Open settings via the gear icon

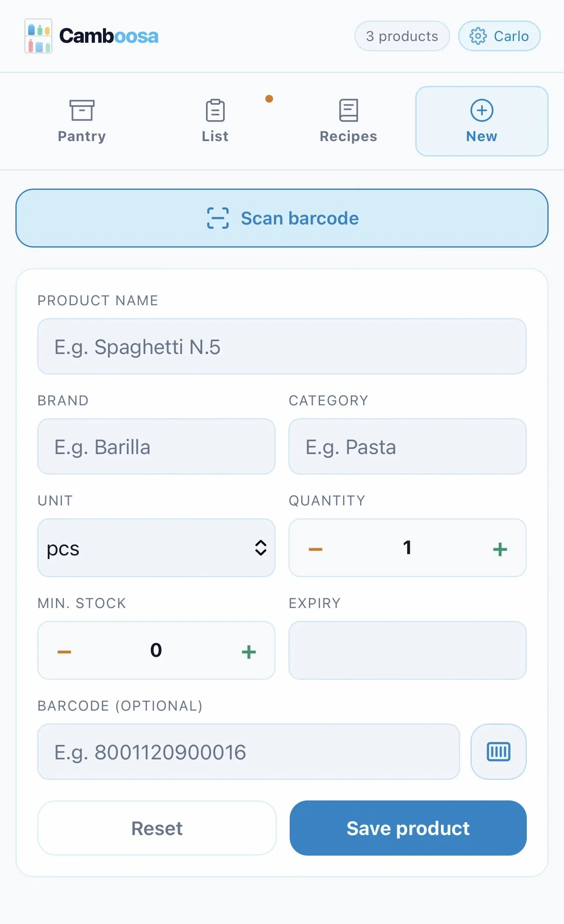coord(478,36)
